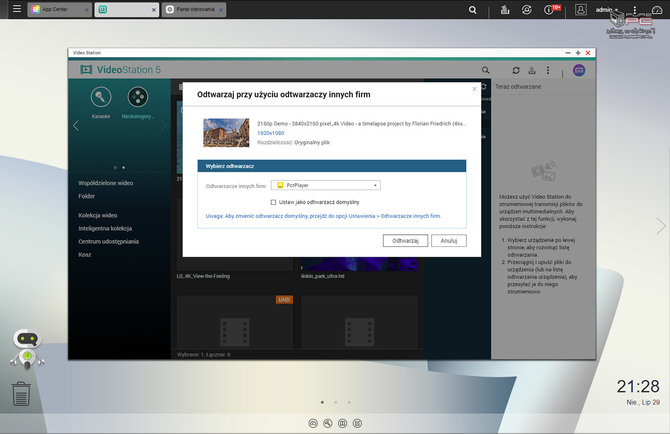Click the Video Station search icon
Viewport: 670px width, 434px height.
tap(485, 70)
